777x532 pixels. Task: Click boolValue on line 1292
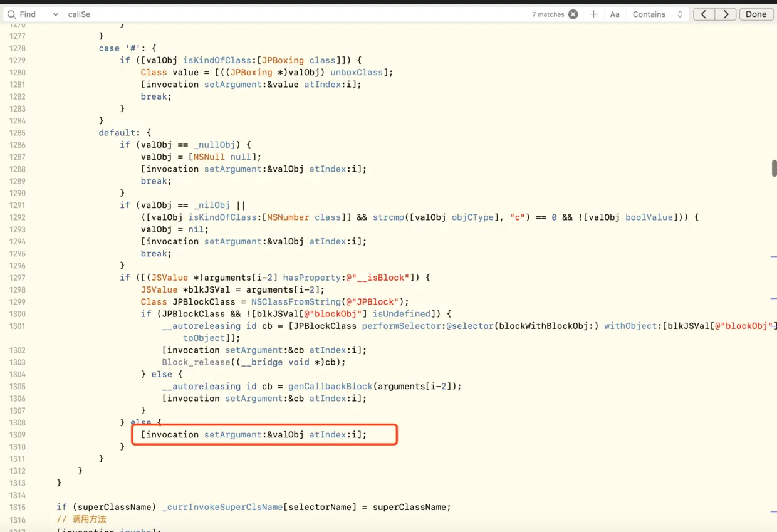(649, 217)
